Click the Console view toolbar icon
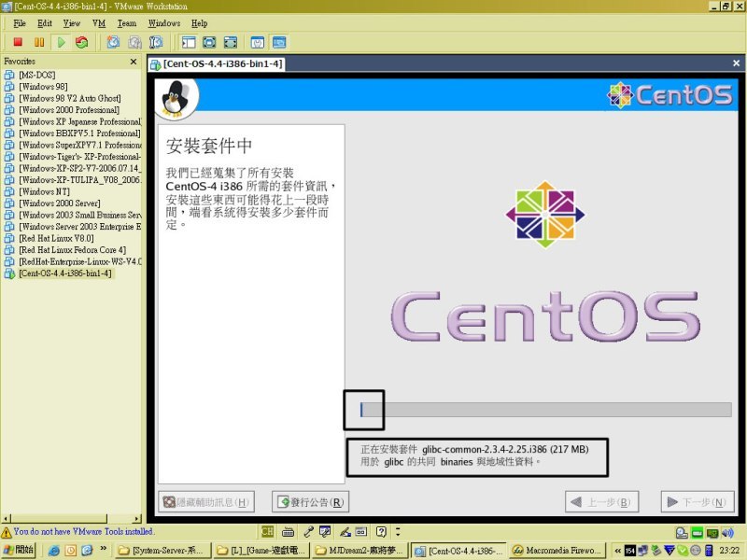Screen dimensions: 747x560 coord(279,42)
